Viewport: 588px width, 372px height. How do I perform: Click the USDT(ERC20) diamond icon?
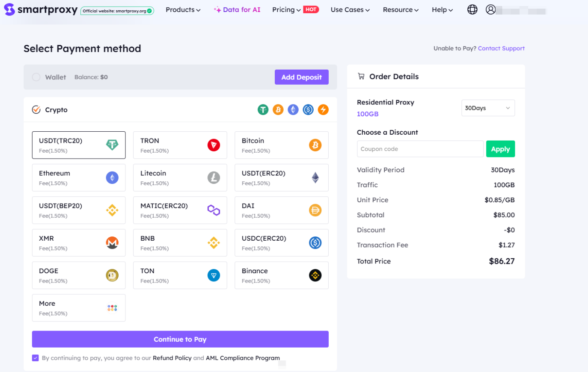click(315, 177)
